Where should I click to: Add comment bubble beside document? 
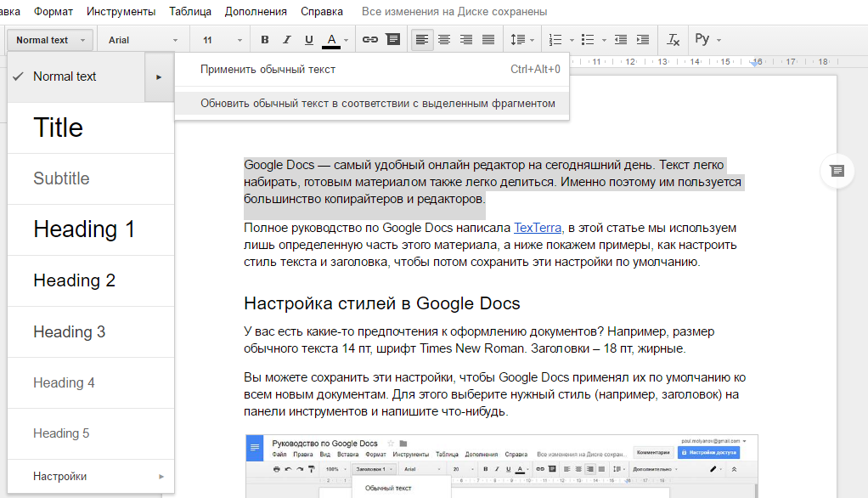tap(837, 171)
